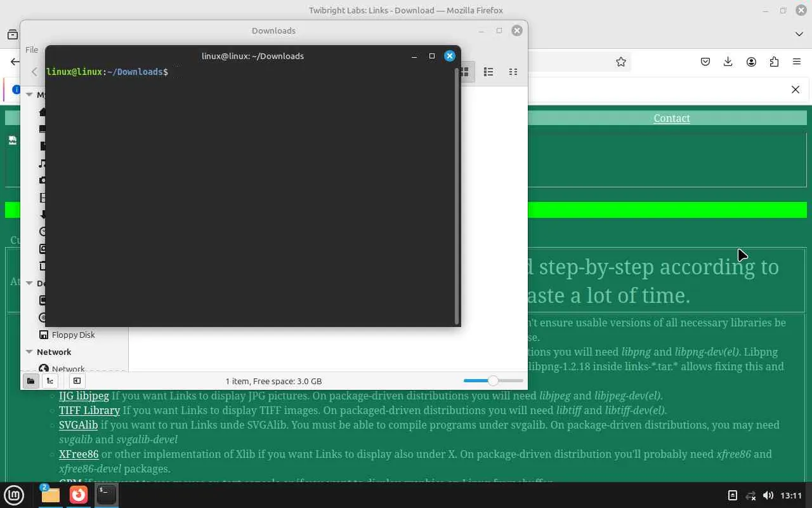Click the italic text "svgalib-devel"
The image size is (812, 508).
tap(147, 439)
